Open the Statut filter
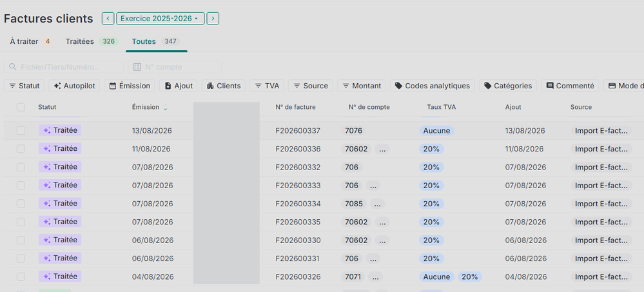The height and width of the screenshot is (292, 644). (24, 86)
